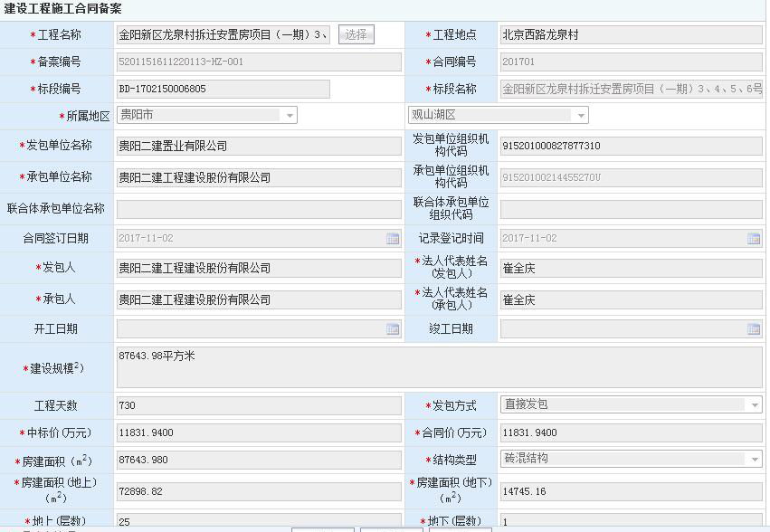This screenshot has width=770, height=532.
Task: Click the 工程天数 field showing 730
Action: tap(258, 406)
